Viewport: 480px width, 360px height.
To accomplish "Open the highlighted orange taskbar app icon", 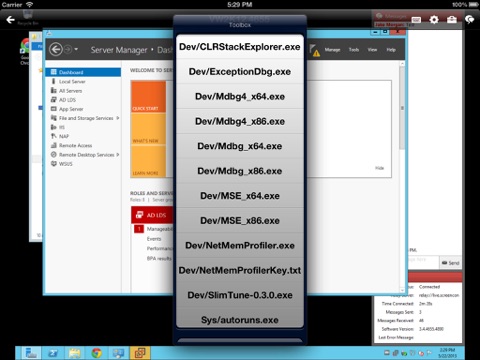I will (140, 353).
